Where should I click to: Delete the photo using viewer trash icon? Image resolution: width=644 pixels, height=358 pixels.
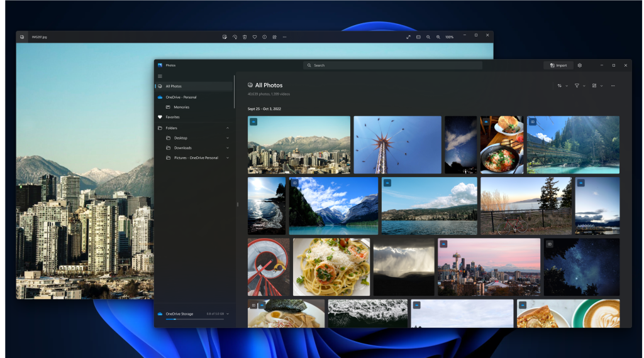pos(245,37)
